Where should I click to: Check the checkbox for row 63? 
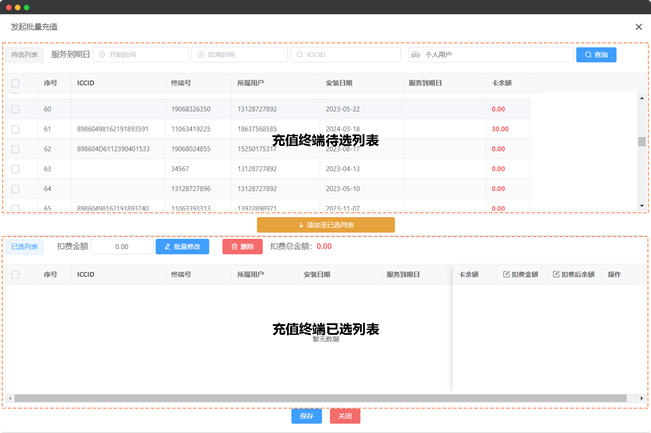(15, 169)
